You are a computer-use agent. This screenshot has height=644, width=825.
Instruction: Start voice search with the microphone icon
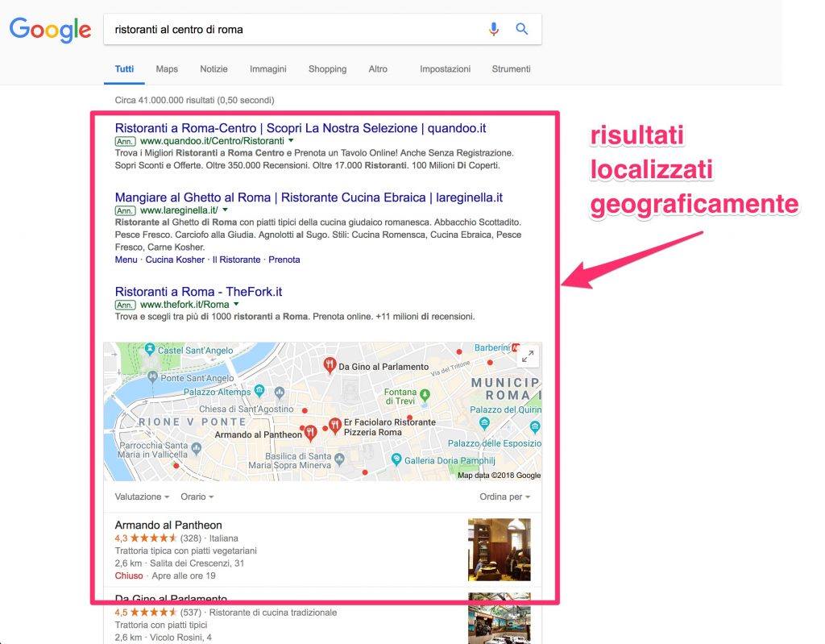(494, 29)
